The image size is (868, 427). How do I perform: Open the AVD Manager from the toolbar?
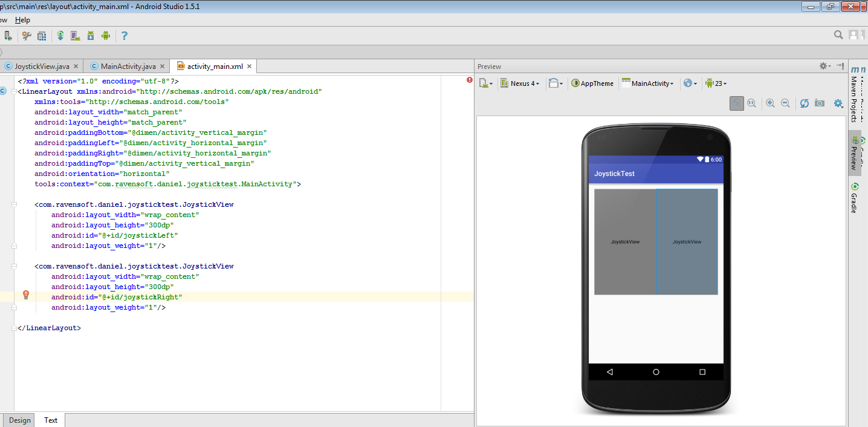click(75, 36)
